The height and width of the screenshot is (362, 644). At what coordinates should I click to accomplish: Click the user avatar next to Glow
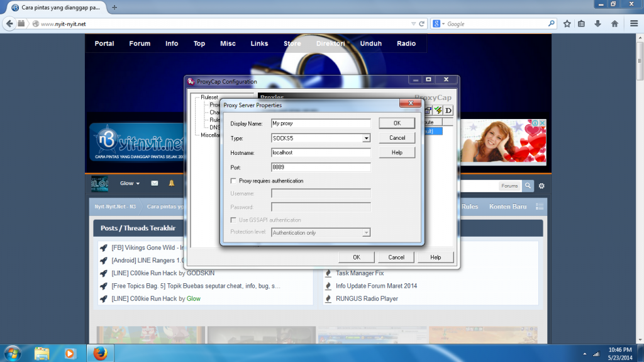99,184
